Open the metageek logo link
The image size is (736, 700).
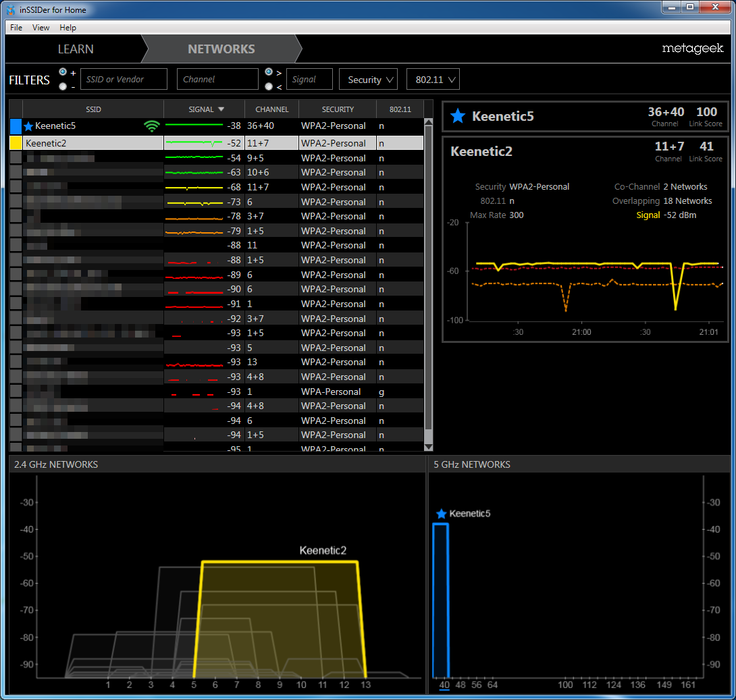tap(692, 49)
